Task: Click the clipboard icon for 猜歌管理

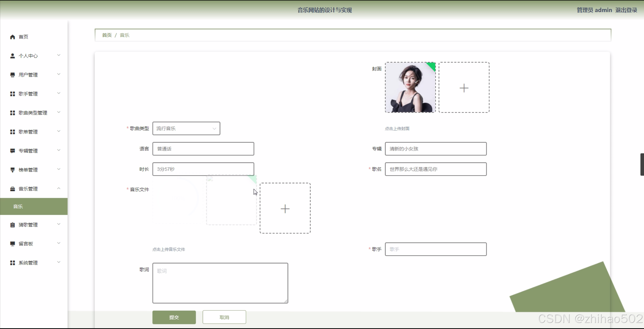Action: [12, 225]
